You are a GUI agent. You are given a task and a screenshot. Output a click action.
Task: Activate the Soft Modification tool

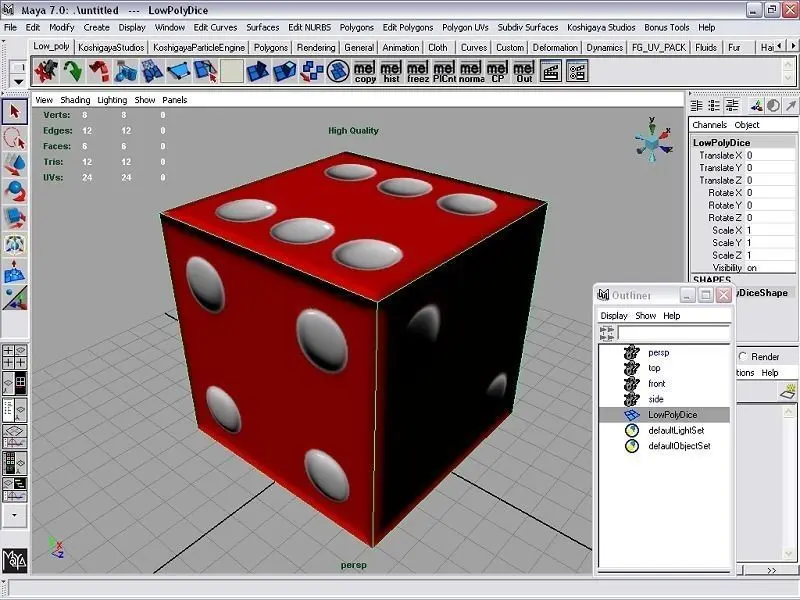pos(14,271)
